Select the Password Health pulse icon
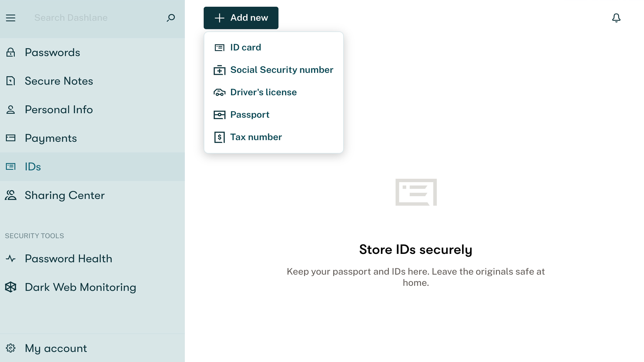Image resolution: width=644 pixels, height=362 pixels. [11, 258]
